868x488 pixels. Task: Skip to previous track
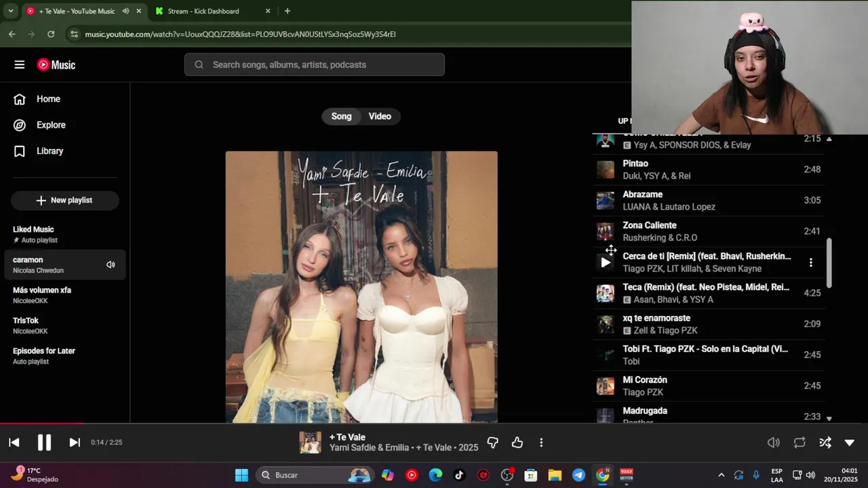pos(14,443)
